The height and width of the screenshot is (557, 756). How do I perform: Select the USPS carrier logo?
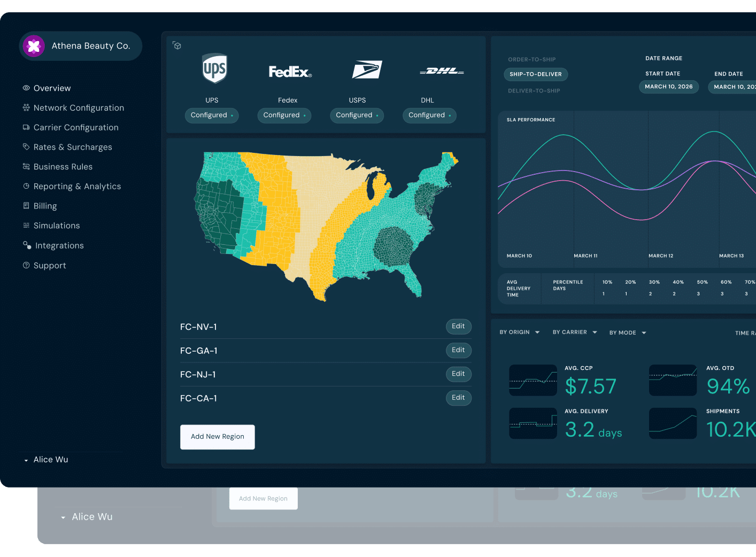(x=367, y=69)
